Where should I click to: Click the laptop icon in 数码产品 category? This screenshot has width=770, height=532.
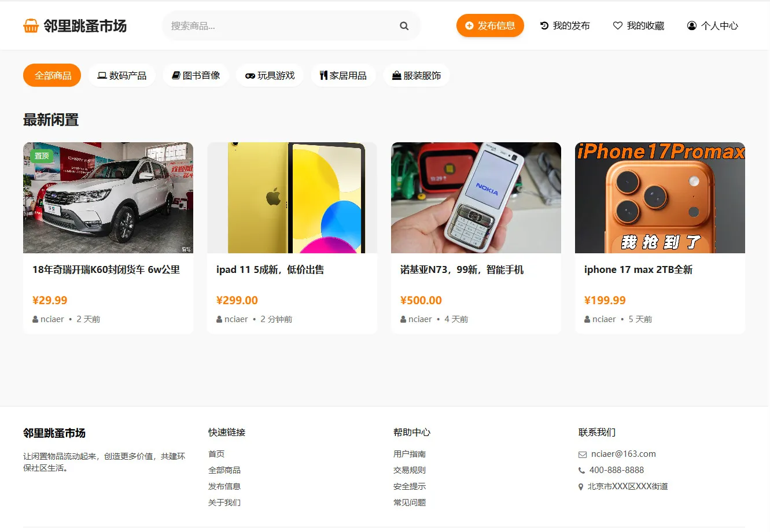(x=102, y=76)
